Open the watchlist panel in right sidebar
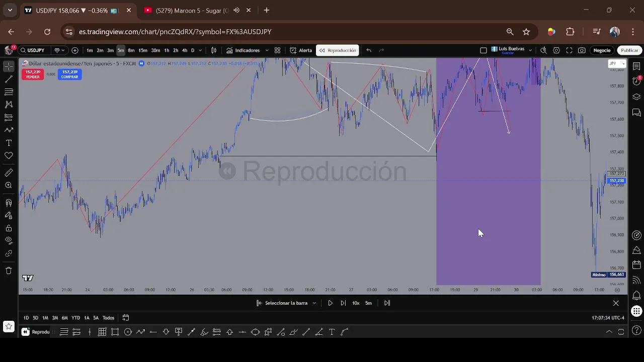644x362 pixels. point(636,66)
